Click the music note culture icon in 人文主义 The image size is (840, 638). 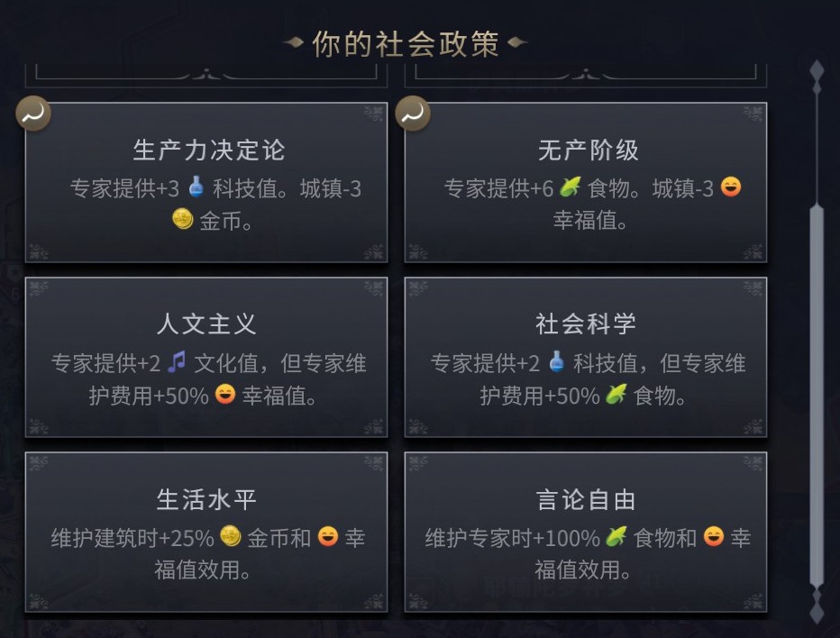[x=177, y=362]
